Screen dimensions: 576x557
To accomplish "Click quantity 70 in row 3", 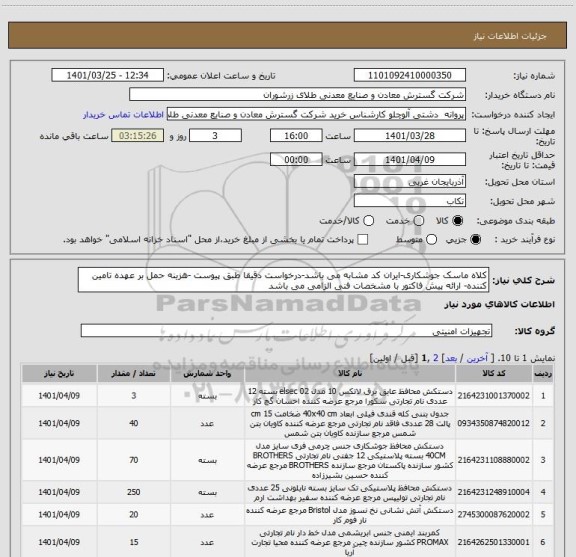I will click(x=134, y=460).
